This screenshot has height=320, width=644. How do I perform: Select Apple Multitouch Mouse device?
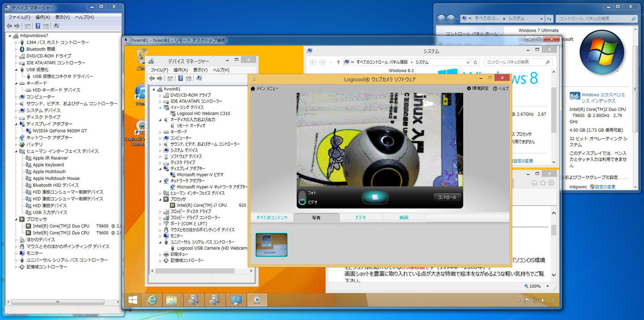pyautogui.click(x=56, y=179)
